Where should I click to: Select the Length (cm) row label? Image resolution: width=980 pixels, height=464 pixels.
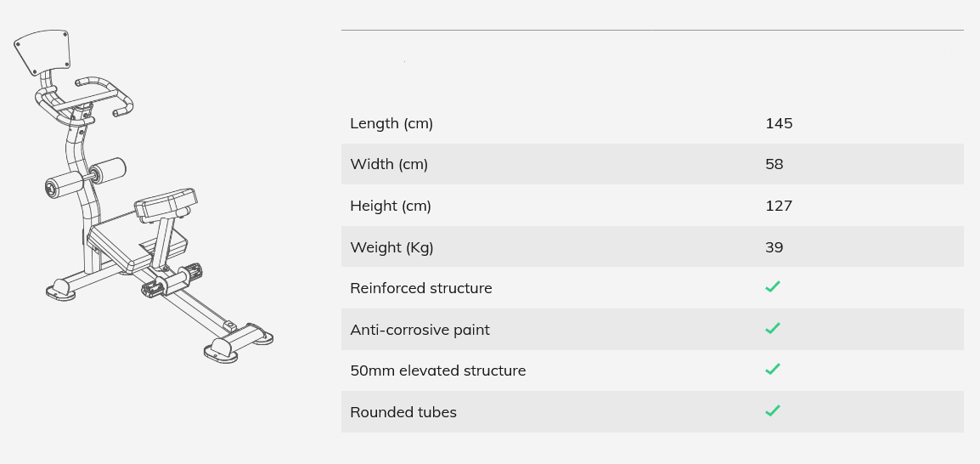tap(391, 123)
